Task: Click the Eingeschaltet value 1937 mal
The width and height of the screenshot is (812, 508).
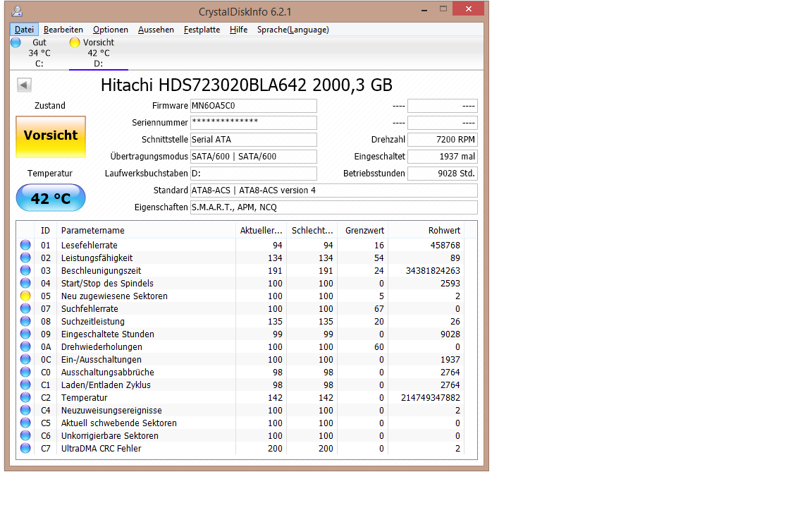Action: [x=442, y=157]
